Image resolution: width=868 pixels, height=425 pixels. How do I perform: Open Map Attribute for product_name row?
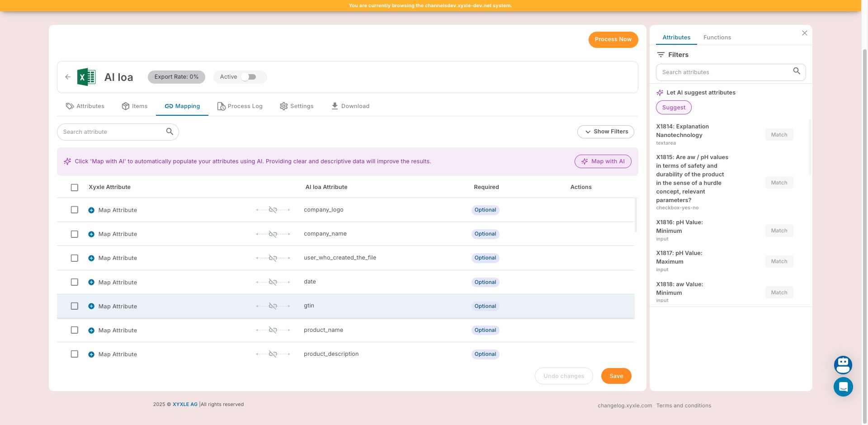[x=118, y=331]
